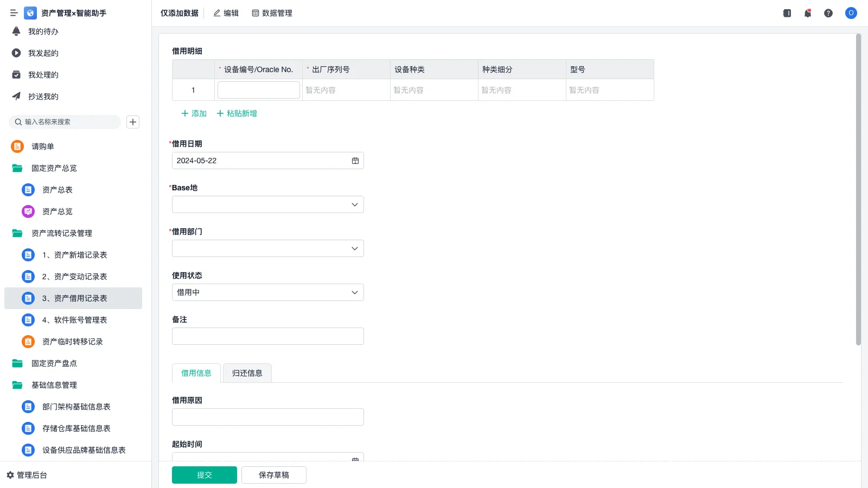Click the 资产管理×智能助手 app logo icon
The image size is (868, 488).
[x=30, y=13]
